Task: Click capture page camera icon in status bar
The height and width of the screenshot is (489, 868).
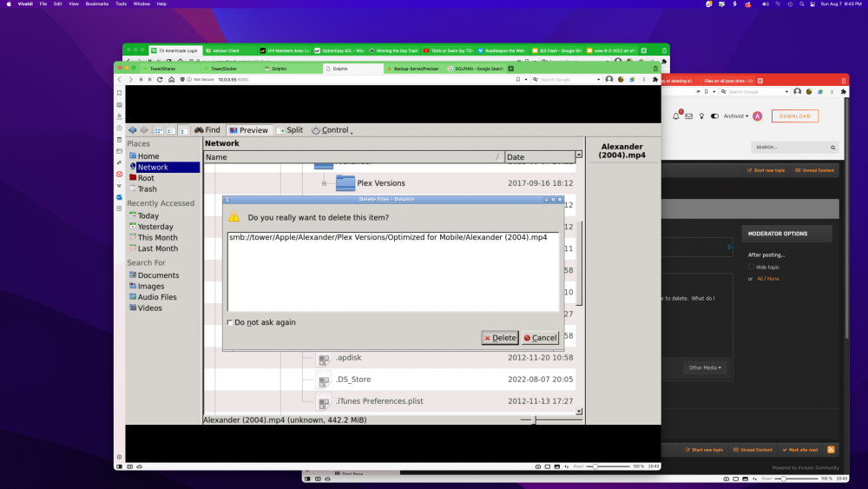Action: (x=538, y=466)
